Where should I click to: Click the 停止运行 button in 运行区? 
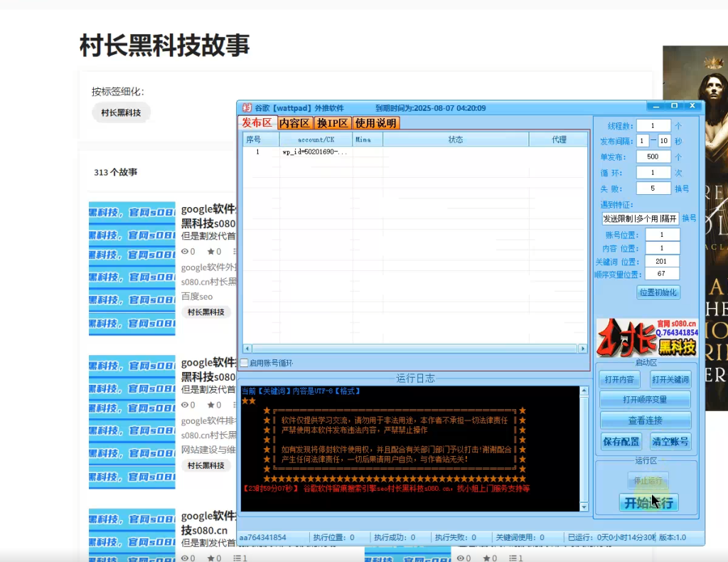tap(648, 481)
